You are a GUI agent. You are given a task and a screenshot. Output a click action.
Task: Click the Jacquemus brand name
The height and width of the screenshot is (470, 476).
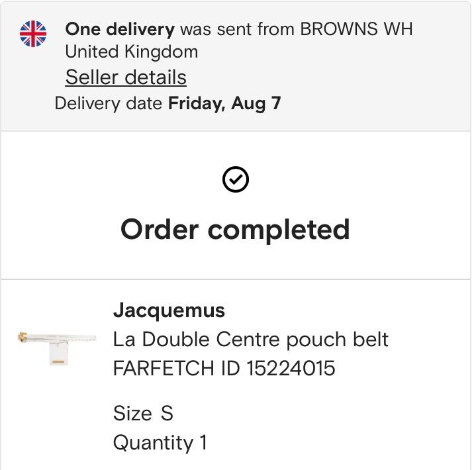169,310
